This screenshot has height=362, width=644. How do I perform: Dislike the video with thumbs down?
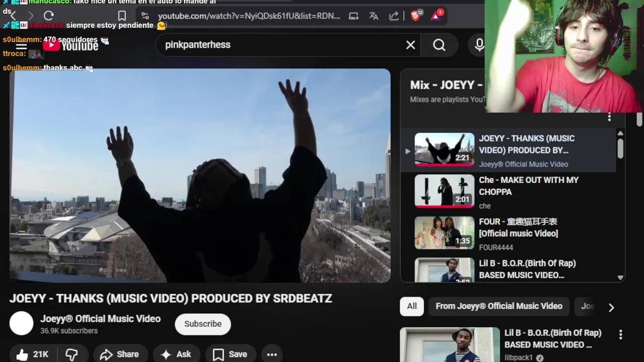[x=71, y=354]
